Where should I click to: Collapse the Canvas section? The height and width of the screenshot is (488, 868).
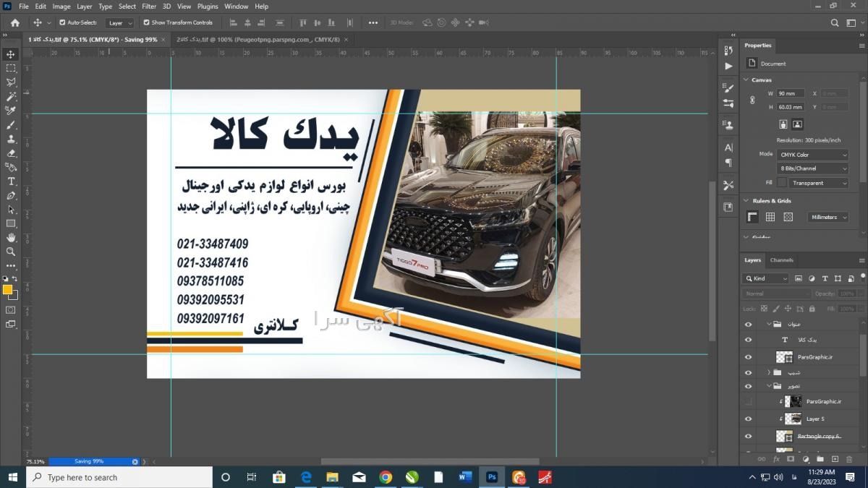click(x=746, y=80)
